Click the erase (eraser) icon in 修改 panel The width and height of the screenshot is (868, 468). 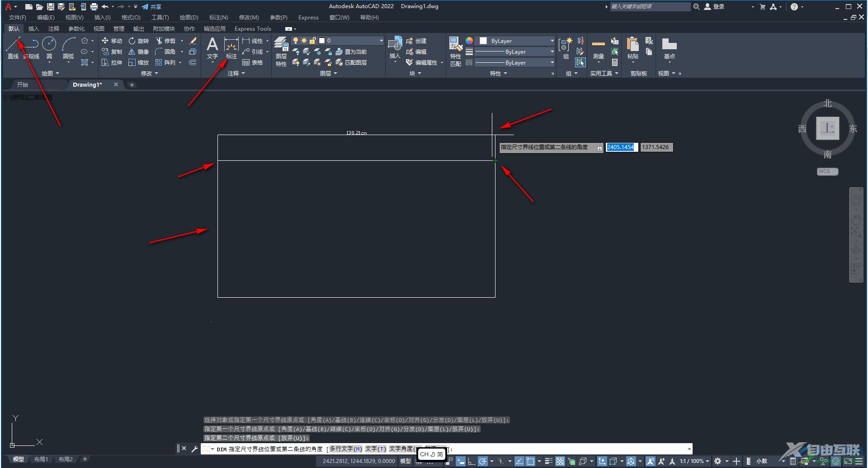click(x=193, y=41)
